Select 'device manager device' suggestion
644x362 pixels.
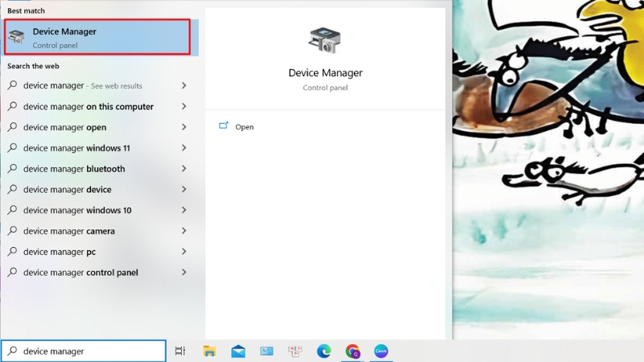pos(97,189)
